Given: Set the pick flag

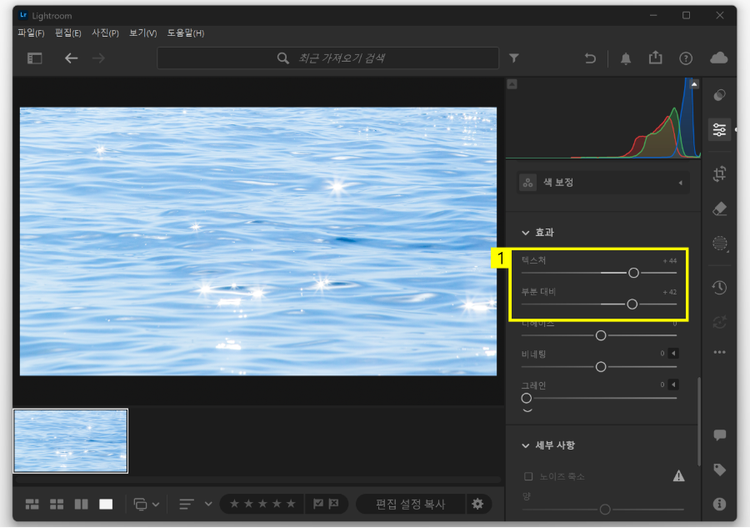Looking at the screenshot, I should (318, 504).
